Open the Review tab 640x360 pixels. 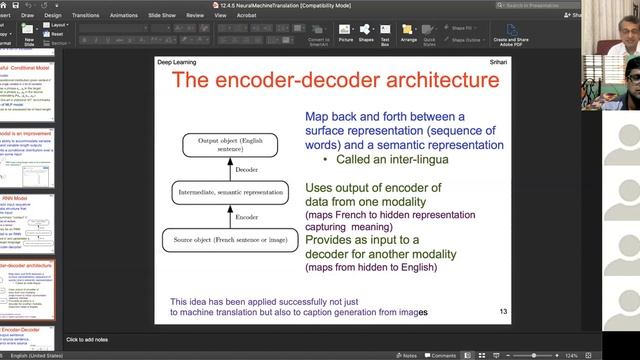(195, 15)
